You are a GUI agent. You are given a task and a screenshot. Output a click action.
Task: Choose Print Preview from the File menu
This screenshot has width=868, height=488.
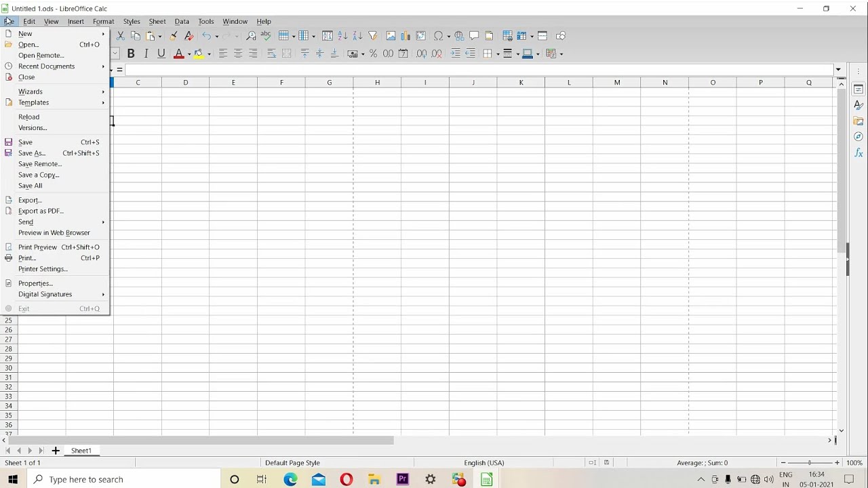37,247
